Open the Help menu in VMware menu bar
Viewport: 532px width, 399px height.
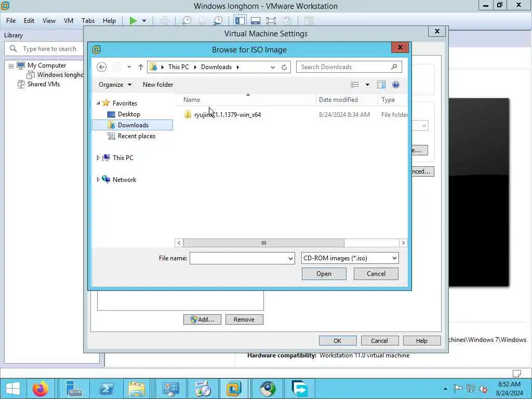109,21
